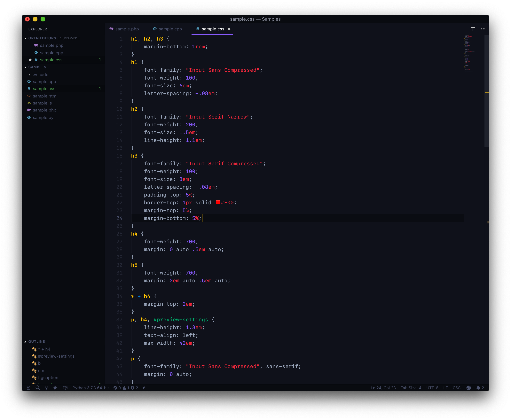Click the notifications bell icon
The height and width of the screenshot is (420, 511).
478,388
